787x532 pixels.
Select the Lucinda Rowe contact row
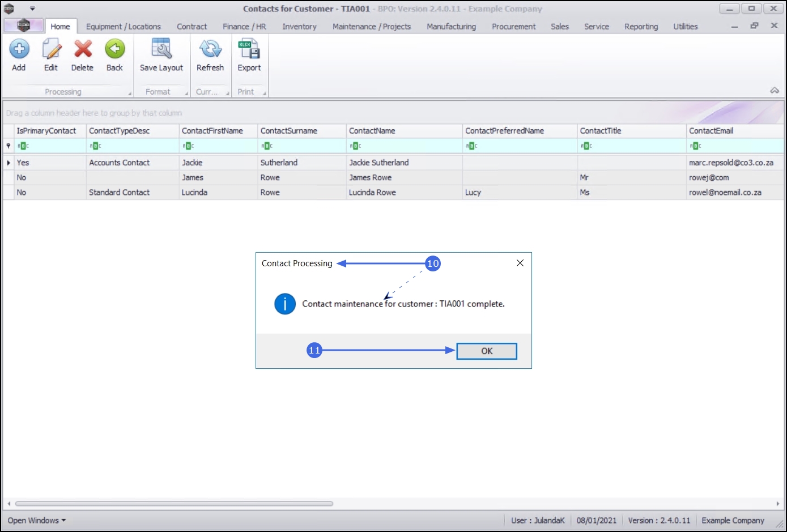coord(393,193)
